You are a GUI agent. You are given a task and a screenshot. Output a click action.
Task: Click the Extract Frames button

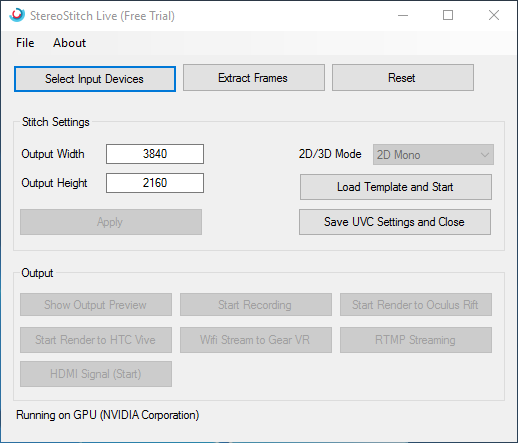254,78
